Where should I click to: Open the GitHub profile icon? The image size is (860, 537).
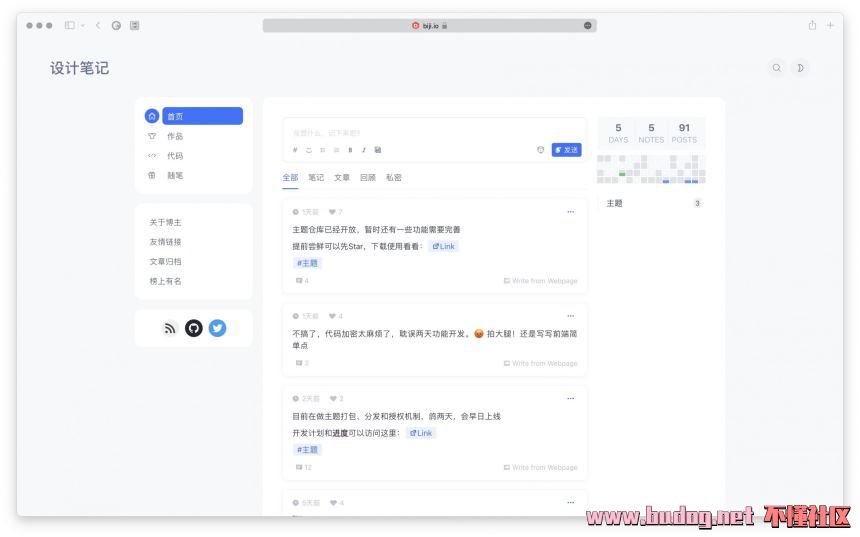coord(193,328)
